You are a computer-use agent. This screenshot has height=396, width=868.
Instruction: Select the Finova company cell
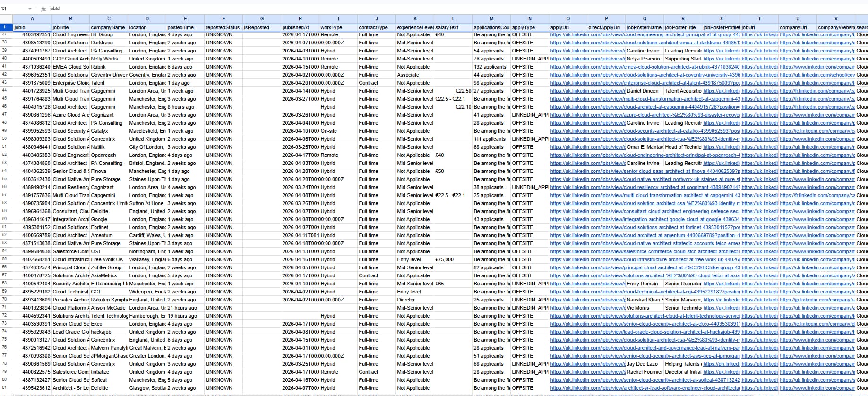pos(109,171)
